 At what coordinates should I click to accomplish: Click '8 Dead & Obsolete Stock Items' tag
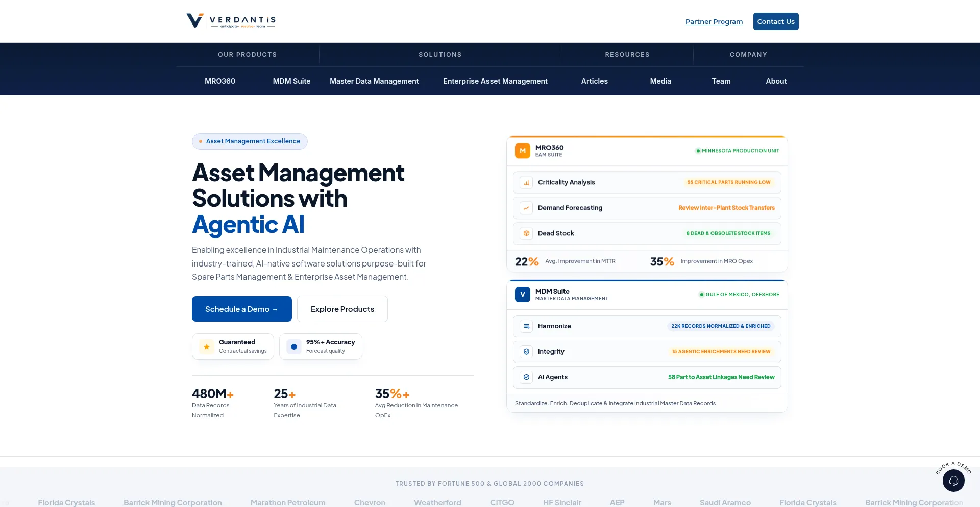pyautogui.click(x=728, y=233)
